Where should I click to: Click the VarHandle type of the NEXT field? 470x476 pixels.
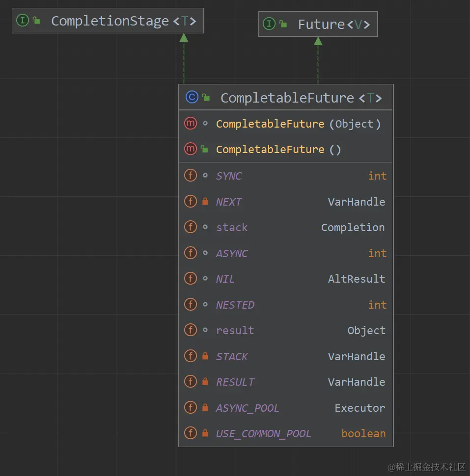(x=357, y=202)
